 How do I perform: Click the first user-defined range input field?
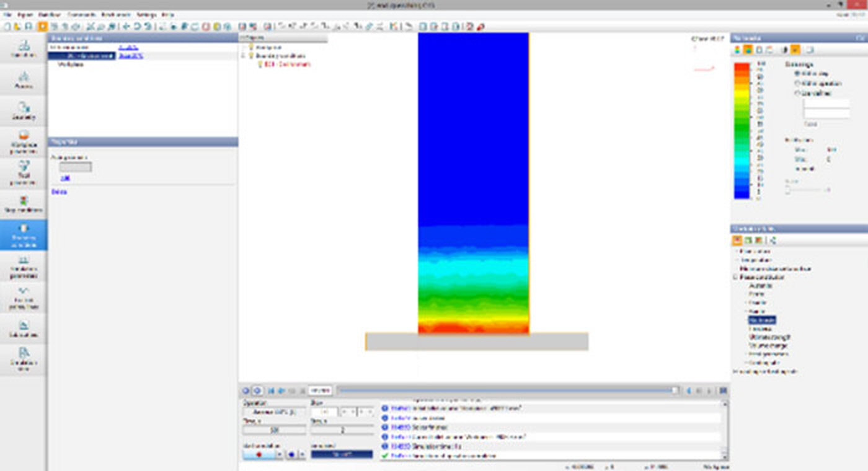826,103
